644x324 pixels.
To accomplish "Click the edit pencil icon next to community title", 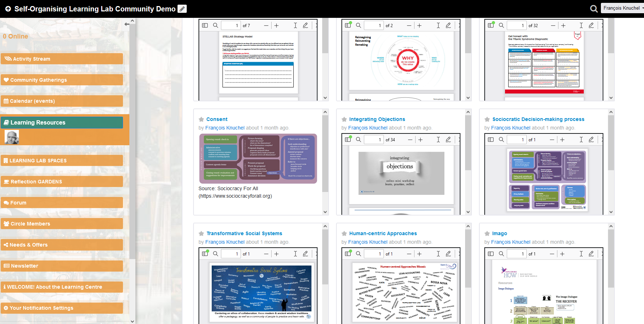I will (182, 9).
